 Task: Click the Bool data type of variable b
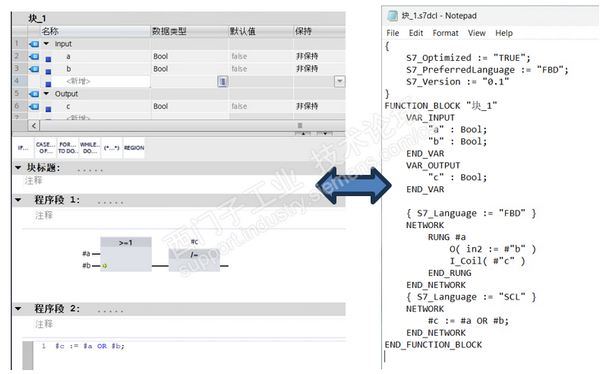[x=161, y=69]
